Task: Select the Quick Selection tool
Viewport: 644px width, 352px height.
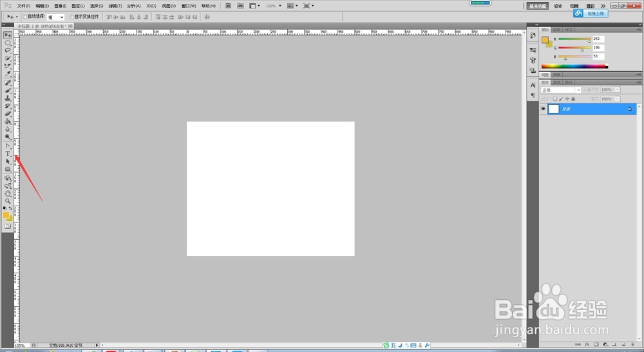Action: 8,59
